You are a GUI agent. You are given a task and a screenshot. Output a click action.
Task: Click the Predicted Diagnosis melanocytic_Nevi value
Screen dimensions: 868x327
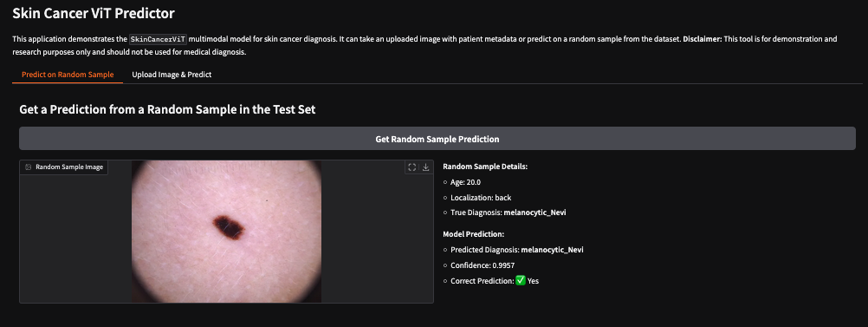(x=553, y=250)
